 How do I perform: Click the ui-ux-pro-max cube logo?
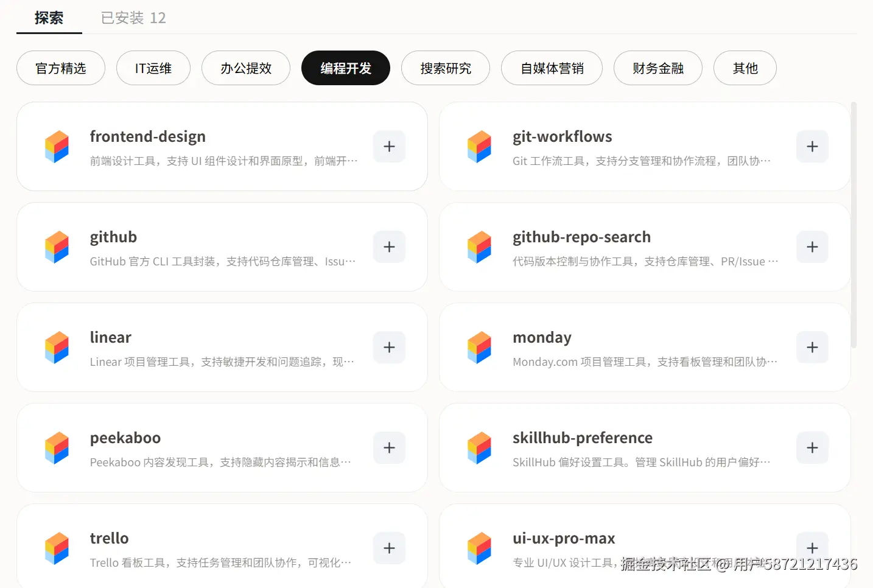click(479, 548)
